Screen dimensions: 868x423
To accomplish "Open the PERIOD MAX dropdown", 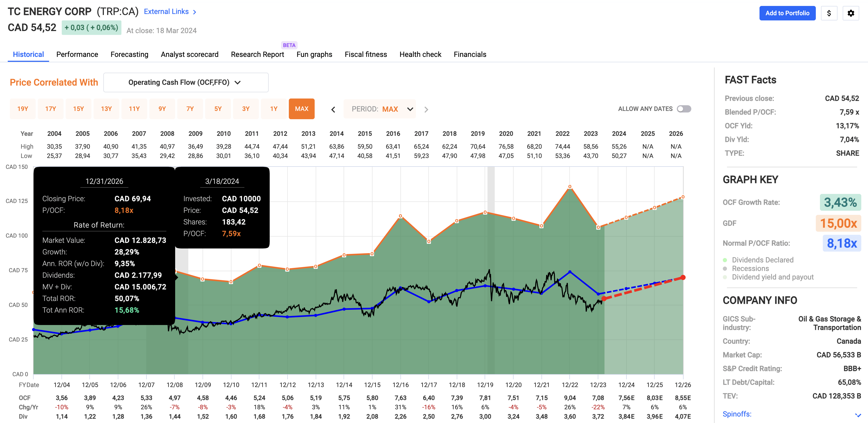I will click(x=380, y=109).
